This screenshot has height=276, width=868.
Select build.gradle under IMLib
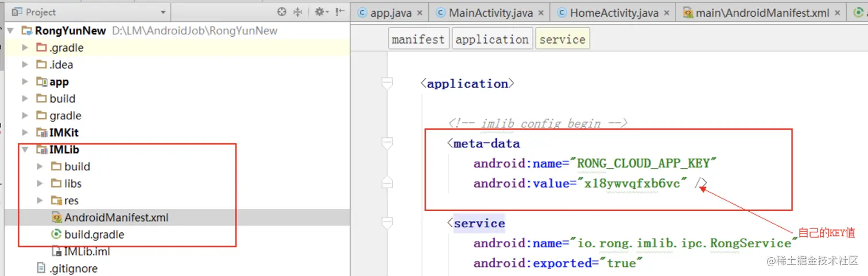click(94, 234)
